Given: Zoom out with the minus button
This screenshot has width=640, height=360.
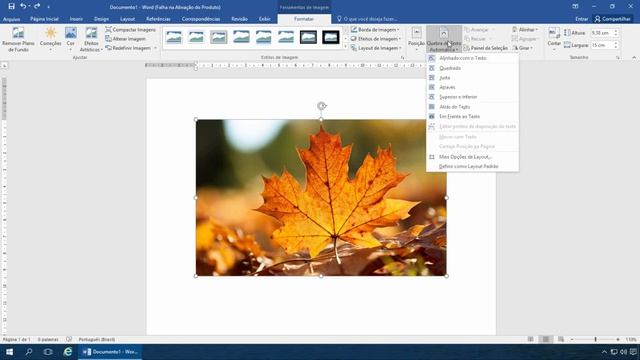Looking at the screenshot, I should (572, 340).
